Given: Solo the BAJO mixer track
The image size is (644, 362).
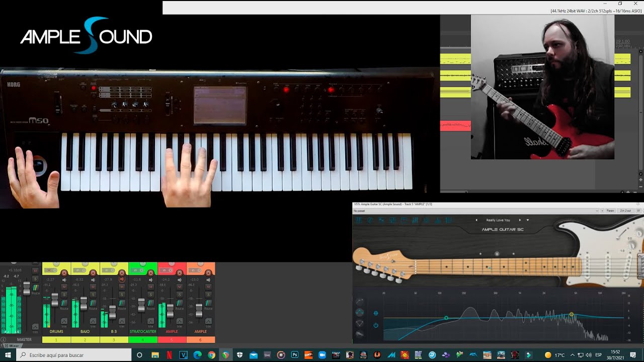Looking at the screenshot, I should click(x=93, y=295).
